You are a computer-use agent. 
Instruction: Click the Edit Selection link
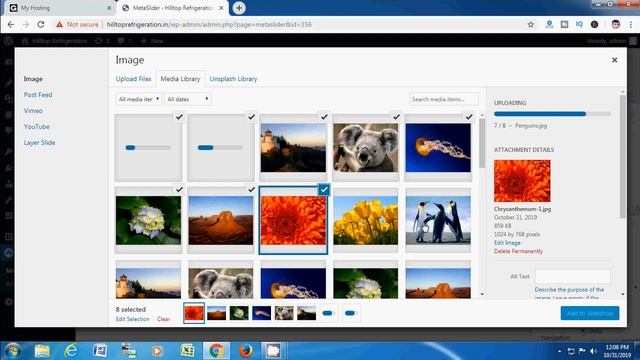(x=133, y=319)
